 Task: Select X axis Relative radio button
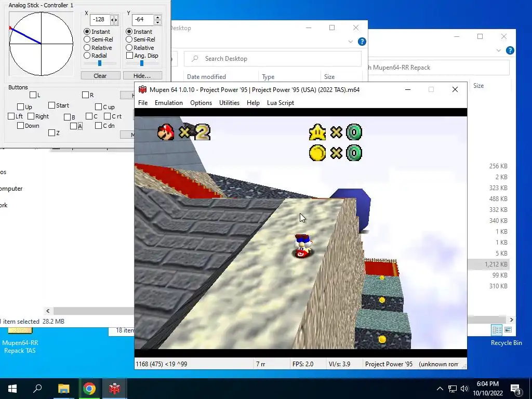(87, 48)
